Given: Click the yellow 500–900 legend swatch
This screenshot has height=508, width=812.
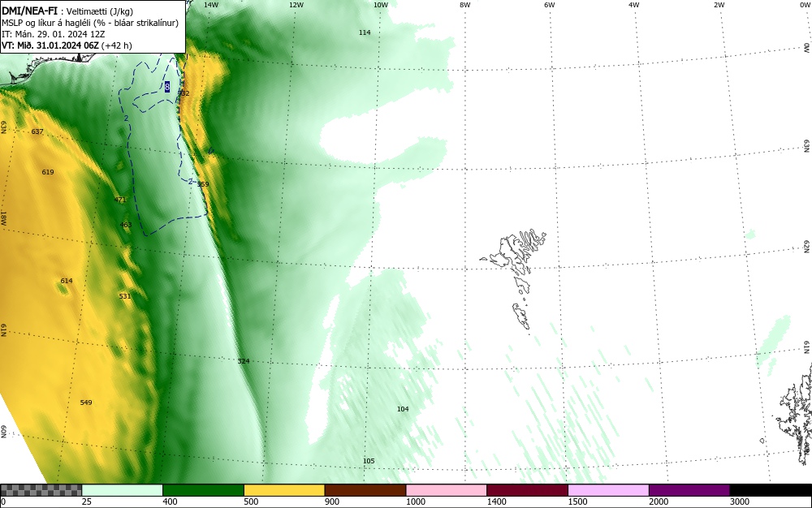Looking at the screenshot, I should tap(284, 490).
